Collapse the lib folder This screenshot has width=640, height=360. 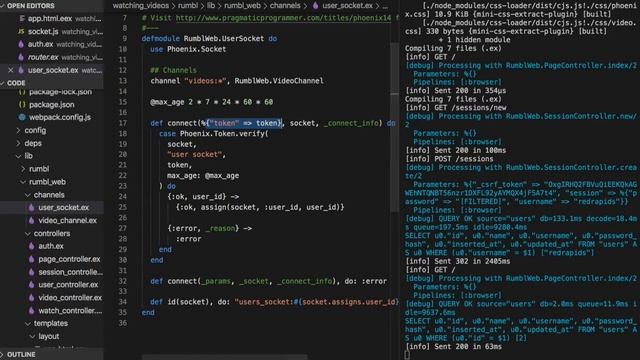(x=18, y=156)
